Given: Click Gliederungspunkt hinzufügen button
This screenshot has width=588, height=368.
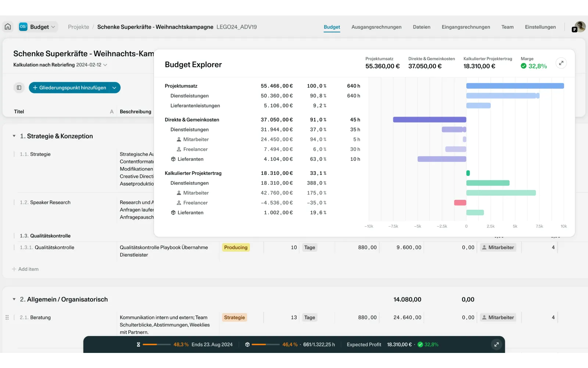Looking at the screenshot, I should [69, 88].
